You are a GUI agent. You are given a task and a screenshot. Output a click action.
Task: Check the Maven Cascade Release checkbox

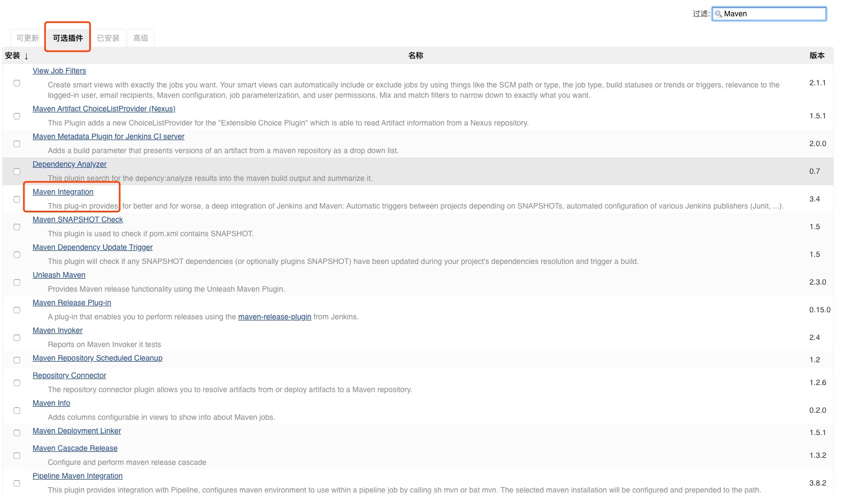17,456
